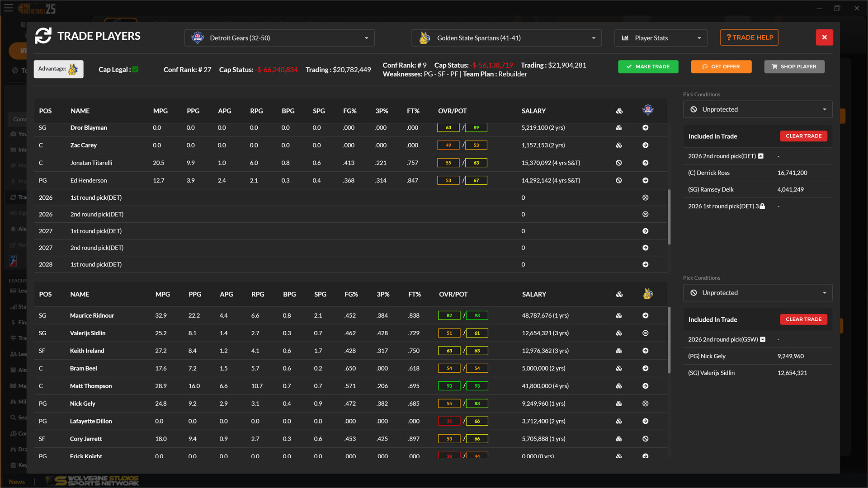Remove the 2026 1st round pick(DET) from trade

tap(646, 197)
